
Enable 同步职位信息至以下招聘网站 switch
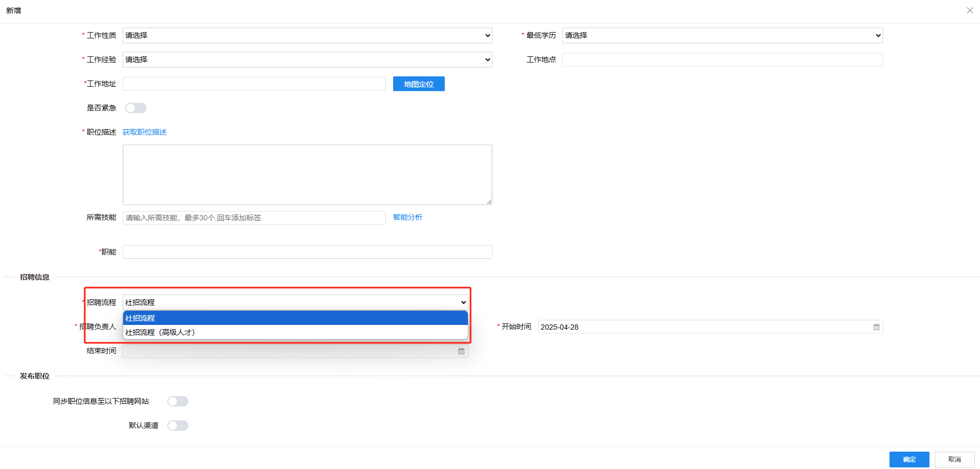coord(178,401)
